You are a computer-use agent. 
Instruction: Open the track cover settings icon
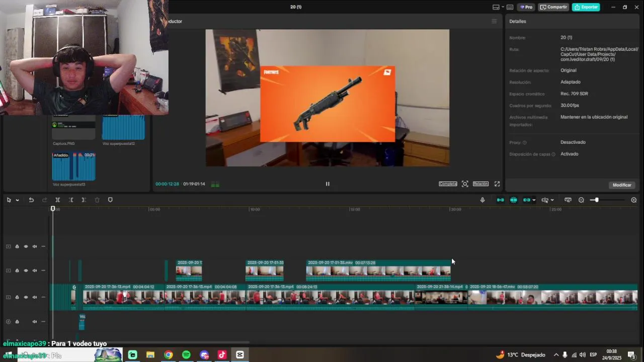point(568,200)
